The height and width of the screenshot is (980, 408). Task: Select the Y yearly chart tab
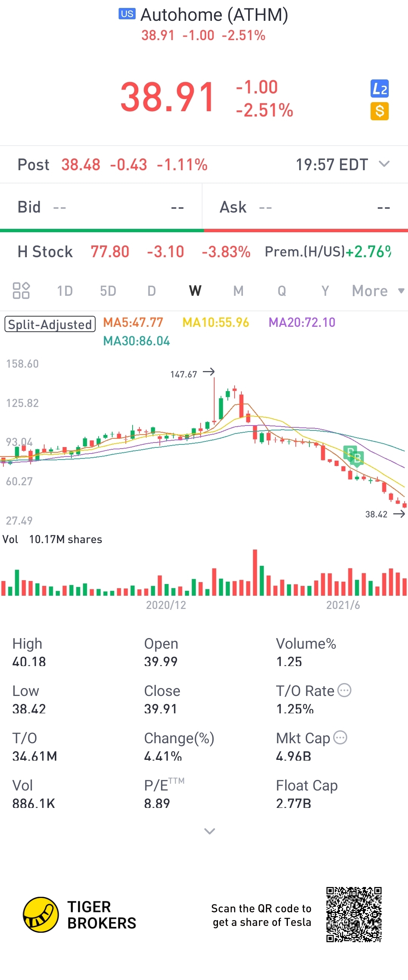point(325,290)
